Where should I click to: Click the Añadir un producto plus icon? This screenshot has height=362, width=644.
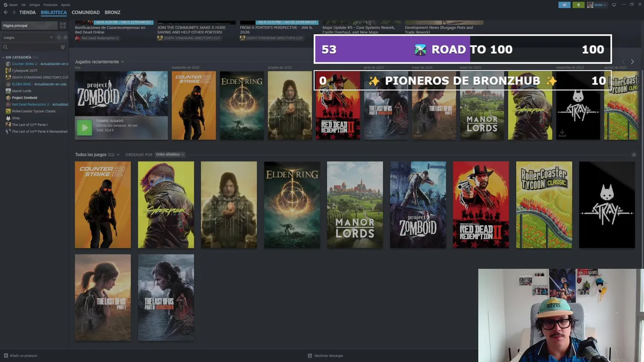click(6, 355)
